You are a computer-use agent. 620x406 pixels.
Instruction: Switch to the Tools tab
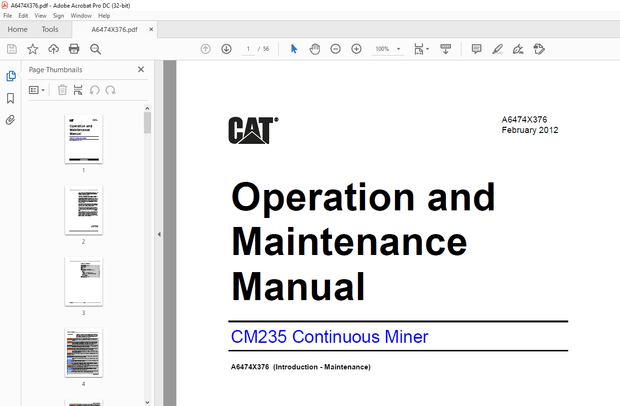point(50,29)
